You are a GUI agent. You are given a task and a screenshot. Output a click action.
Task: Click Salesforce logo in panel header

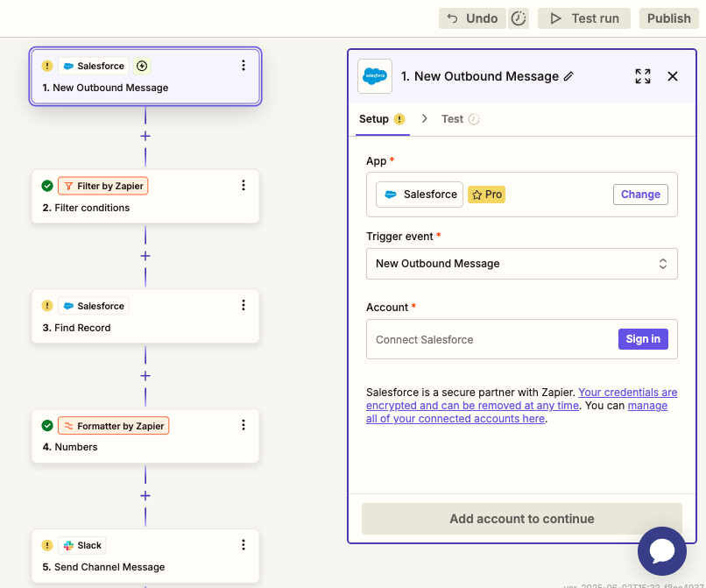(x=375, y=76)
